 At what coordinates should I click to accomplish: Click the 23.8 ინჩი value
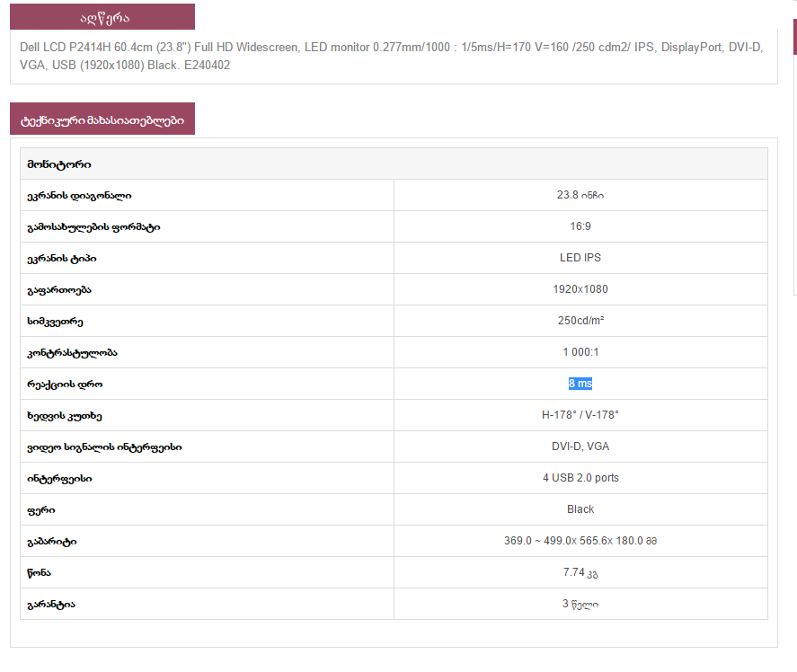pyautogui.click(x=580, y=195)
